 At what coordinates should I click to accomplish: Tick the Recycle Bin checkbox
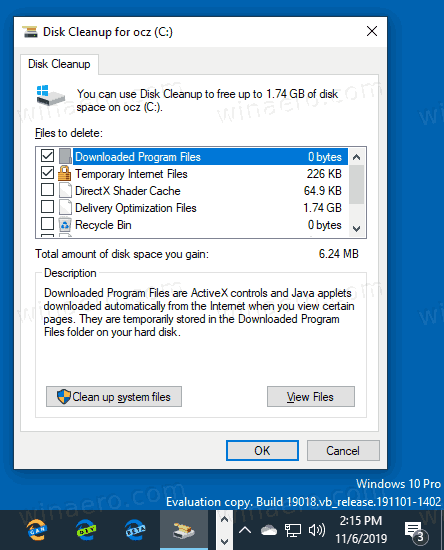coord(47,223)
